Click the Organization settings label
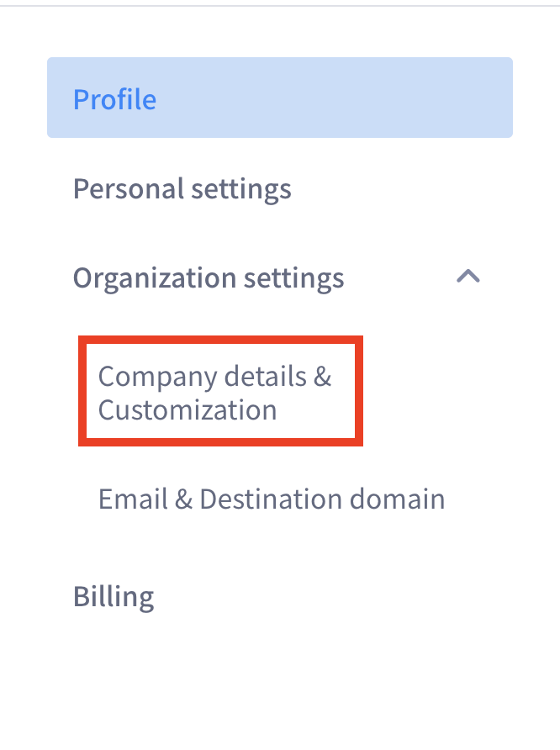Screen dimensions: 560x750 [209, 277]
